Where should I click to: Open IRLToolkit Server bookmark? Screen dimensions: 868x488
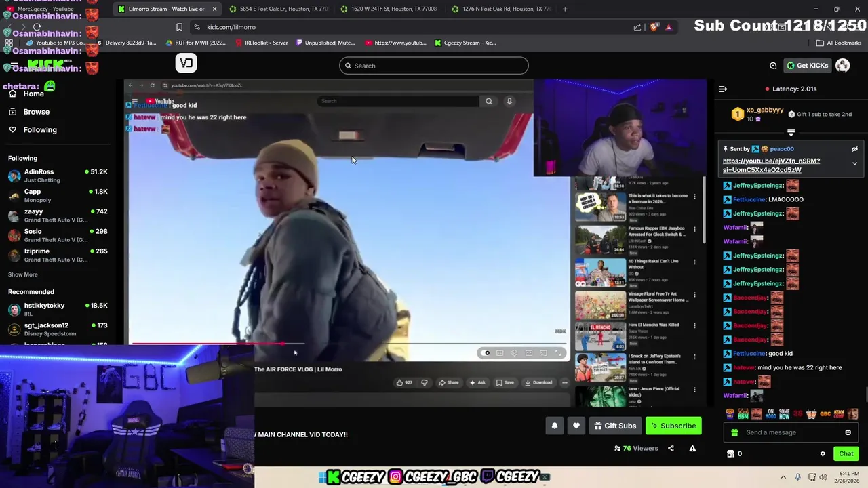(x=261, y=43)
